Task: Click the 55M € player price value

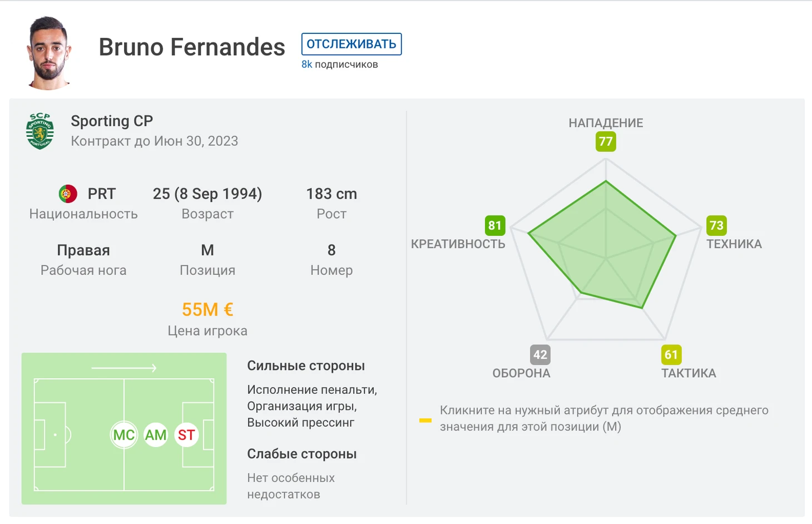Action: click(207, 309)
